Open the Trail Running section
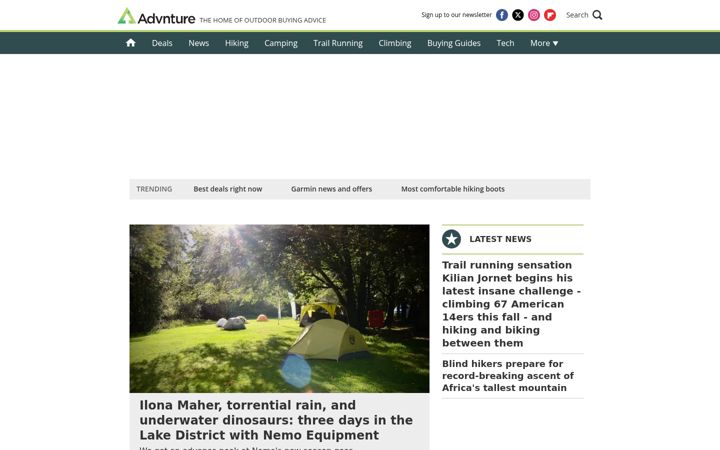 (338, 43)
